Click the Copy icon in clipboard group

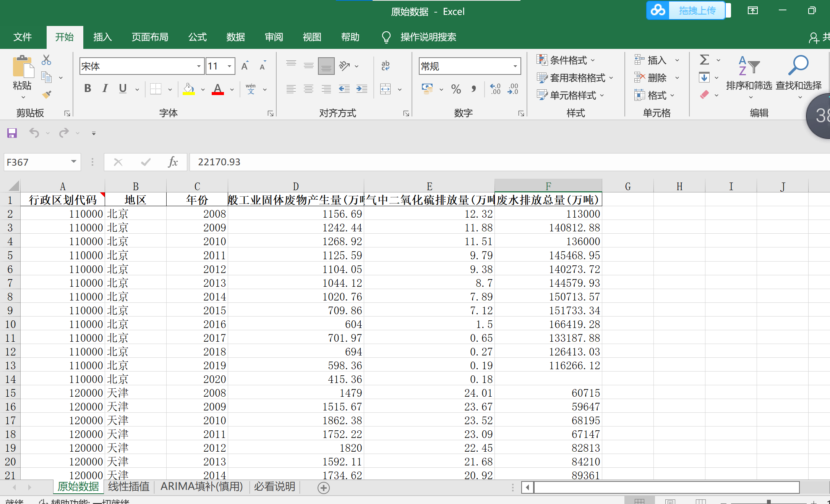[46, 78]
